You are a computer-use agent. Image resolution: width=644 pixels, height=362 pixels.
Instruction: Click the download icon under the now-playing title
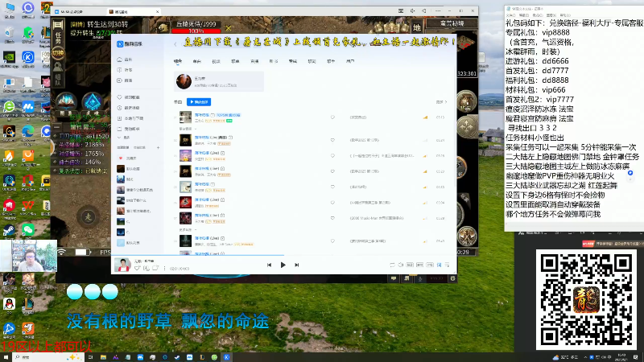(x=147, y=268)
